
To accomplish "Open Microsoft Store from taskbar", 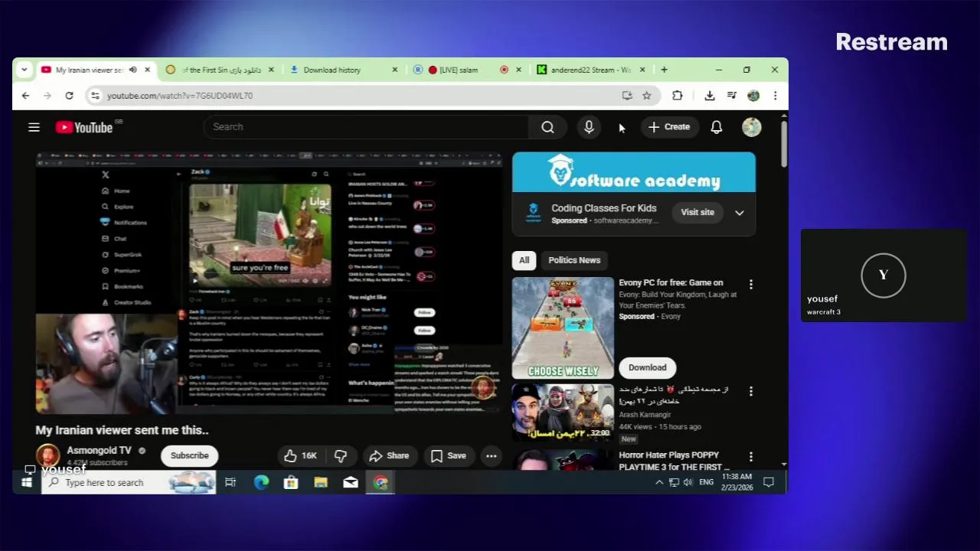I will [x=291, y=483].
